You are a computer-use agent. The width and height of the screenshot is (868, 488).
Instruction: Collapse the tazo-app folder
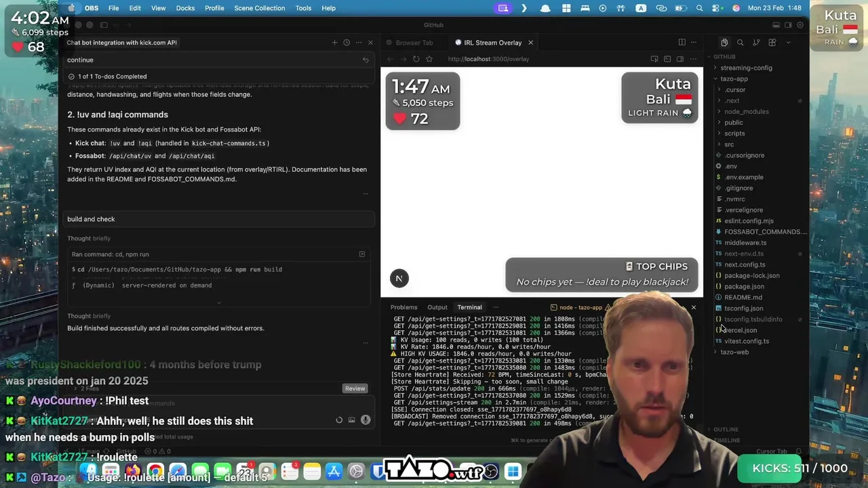(734, 79)
